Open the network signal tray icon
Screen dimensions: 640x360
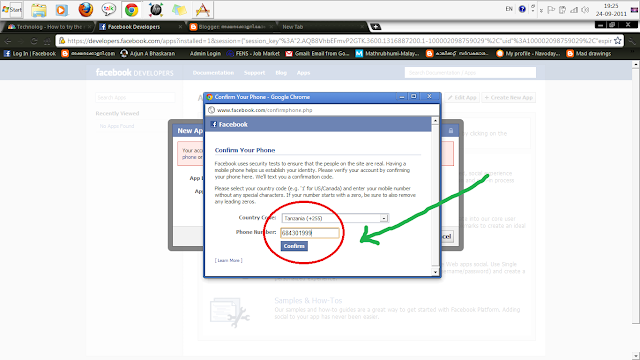click(x=574, y=10)
